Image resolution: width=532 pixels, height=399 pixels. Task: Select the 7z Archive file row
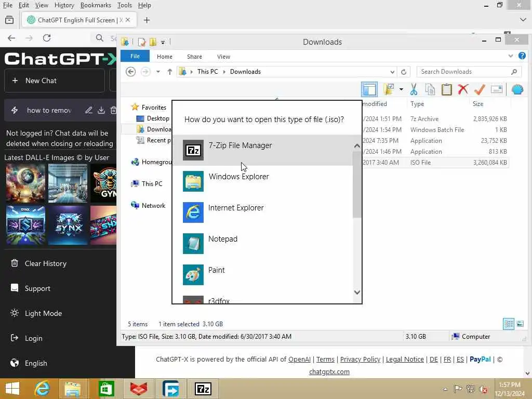point(436,119)
